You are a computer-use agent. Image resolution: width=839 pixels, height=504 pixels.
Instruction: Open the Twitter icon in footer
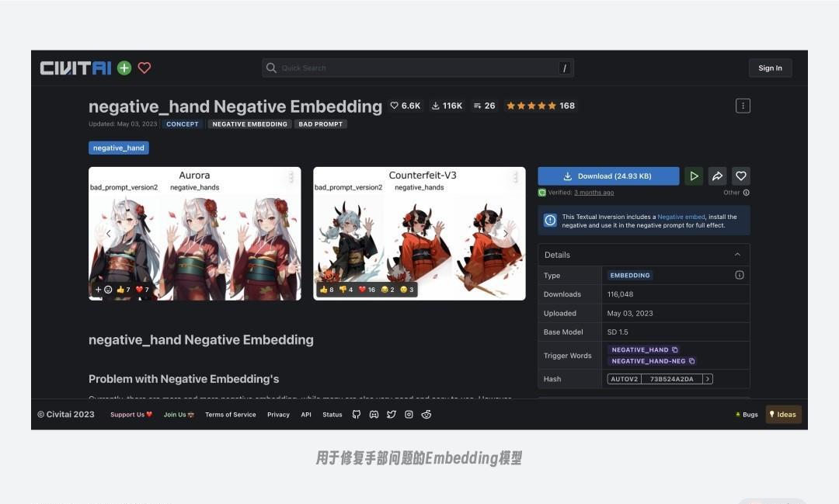[x=392, y=415]
